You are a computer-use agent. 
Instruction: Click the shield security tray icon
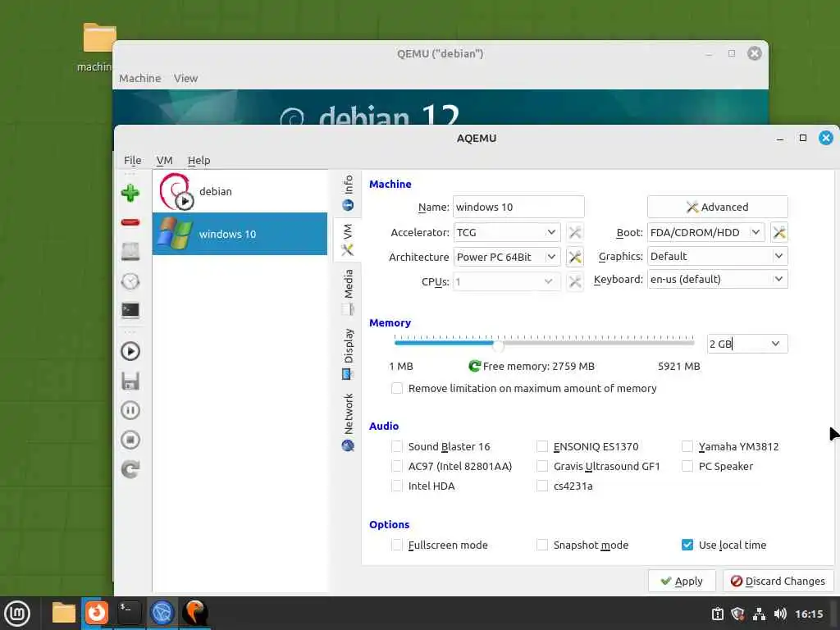pos(737,614)
